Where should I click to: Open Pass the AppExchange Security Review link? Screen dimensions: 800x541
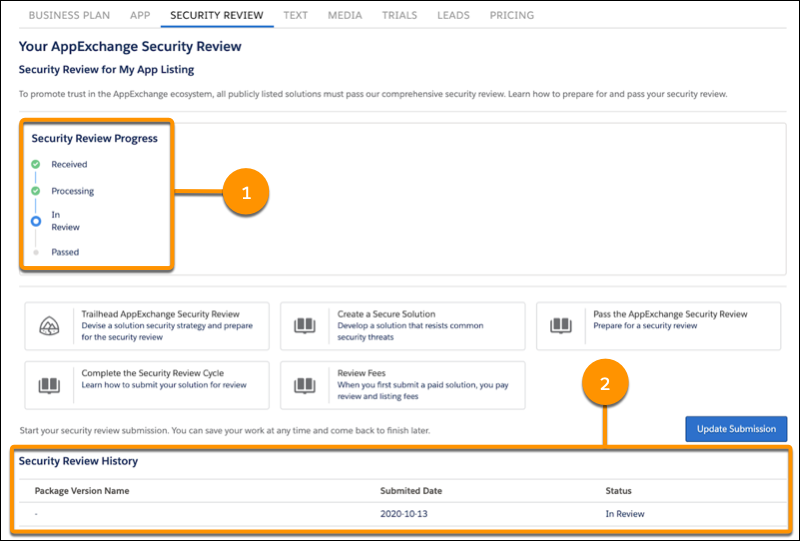tap(670, 314)
